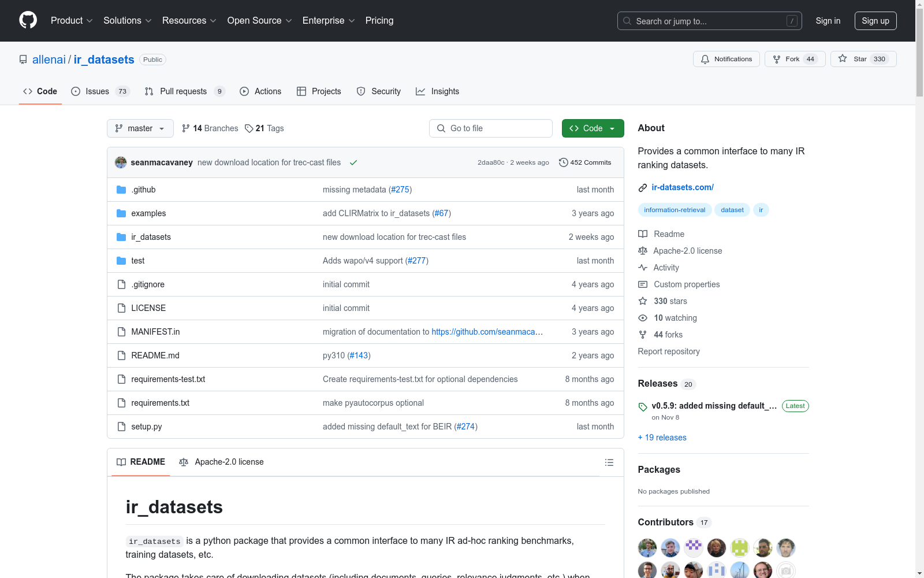Open the README outline list icon
This screenshot has height=578, width=924.
click(609, 462)
